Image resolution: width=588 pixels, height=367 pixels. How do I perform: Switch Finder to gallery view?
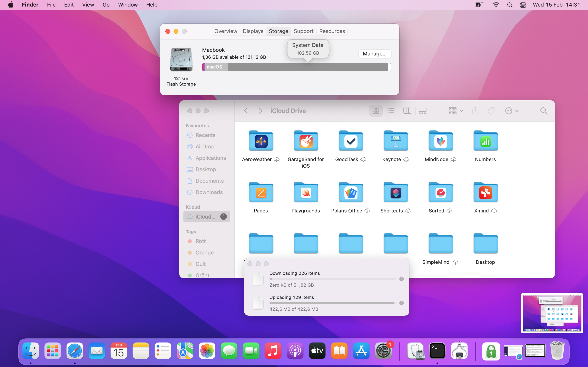coord(423,111)
